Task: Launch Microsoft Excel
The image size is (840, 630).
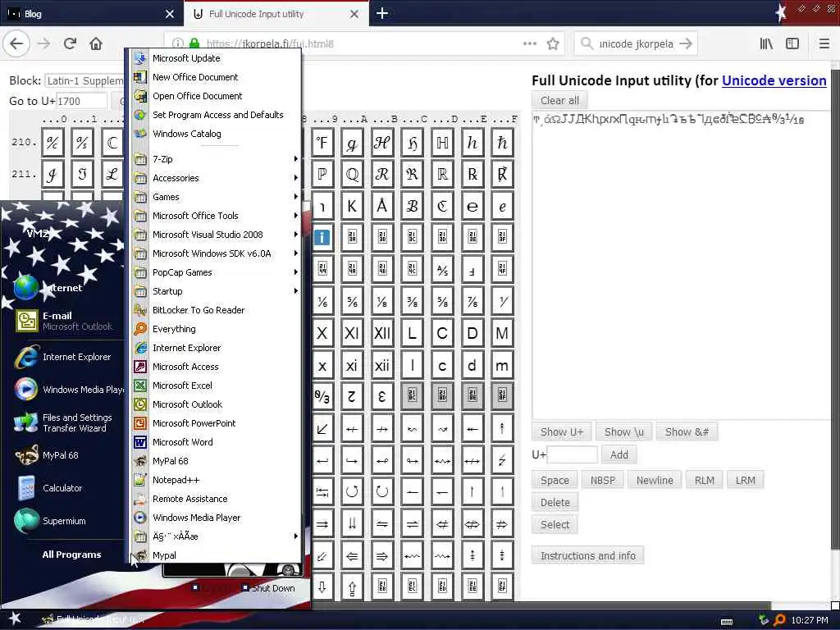Action: (182, 386)
